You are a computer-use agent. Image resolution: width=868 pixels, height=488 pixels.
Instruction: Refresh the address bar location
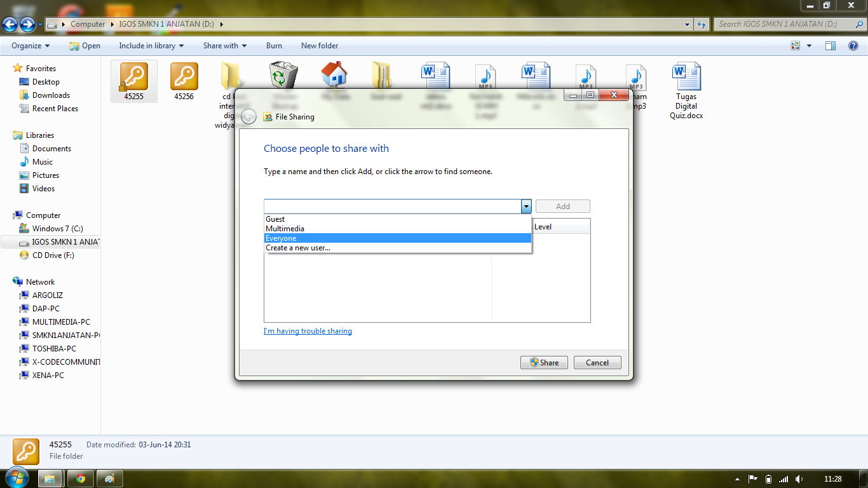click(702, 24)
